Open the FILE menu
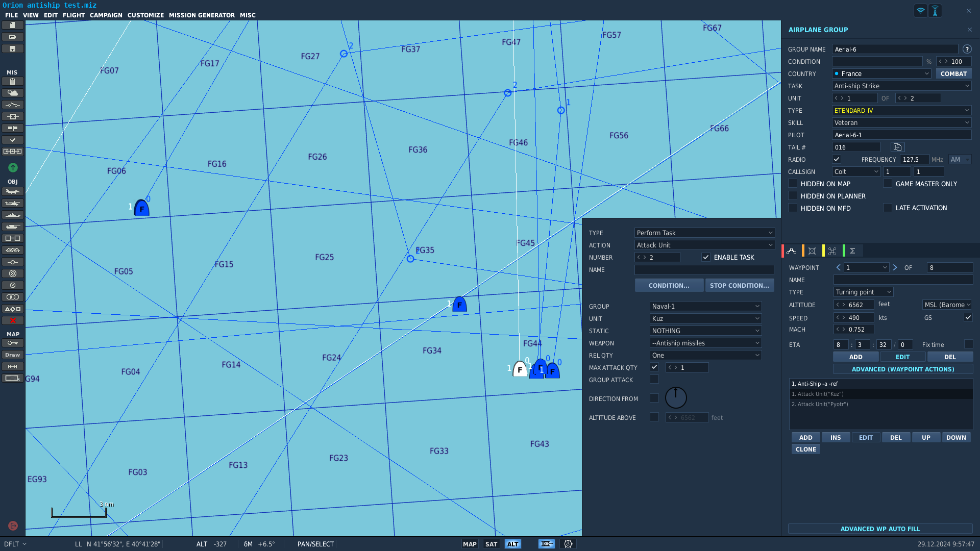Screen dimensions: 980x551 point(11,15)
